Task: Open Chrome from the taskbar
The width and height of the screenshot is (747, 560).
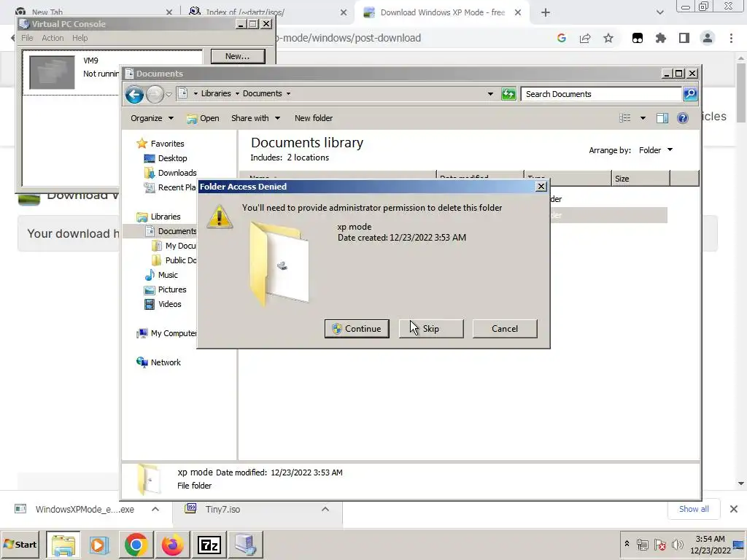Action: coord(136,544)
